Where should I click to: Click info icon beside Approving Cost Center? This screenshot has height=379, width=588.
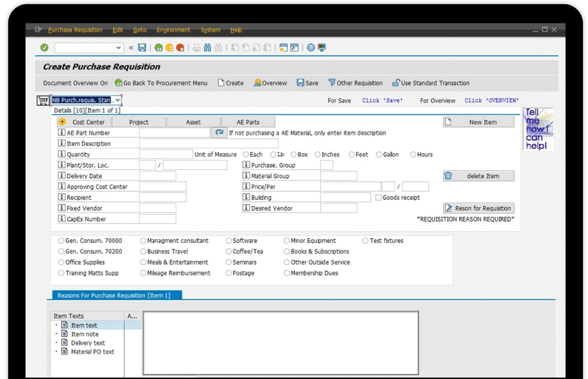click(61, 186)
